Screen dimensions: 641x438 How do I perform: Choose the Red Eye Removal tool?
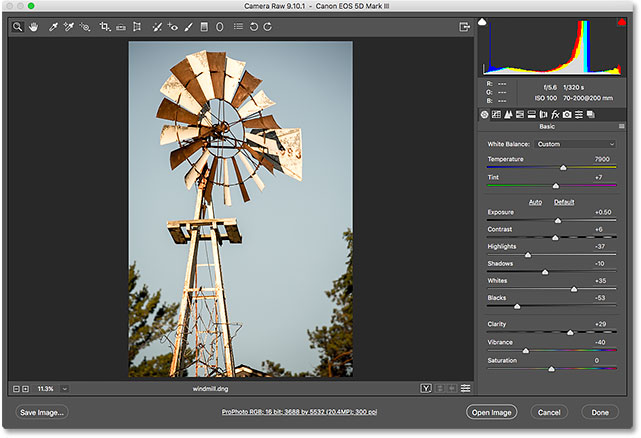coord(173,27)
